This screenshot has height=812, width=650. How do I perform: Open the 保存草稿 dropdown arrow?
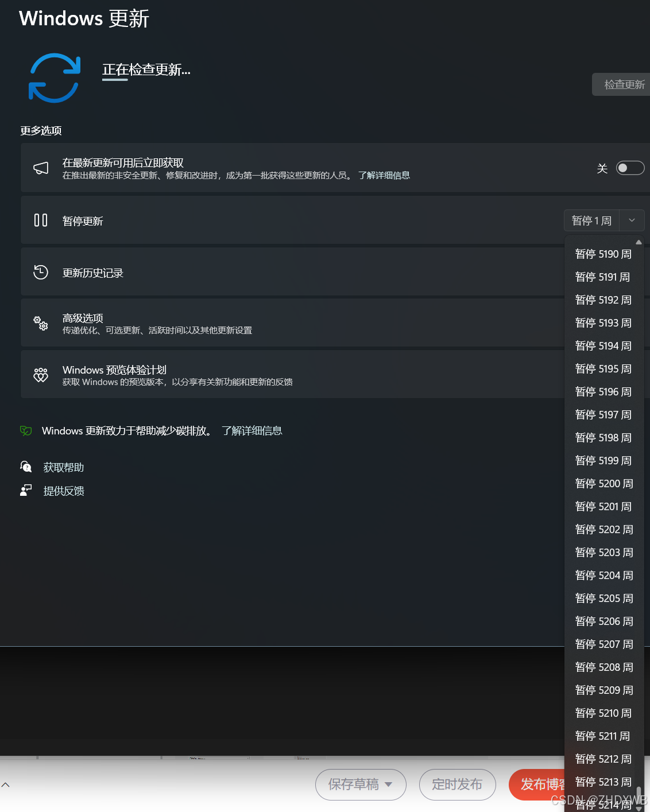click(389, 784)
